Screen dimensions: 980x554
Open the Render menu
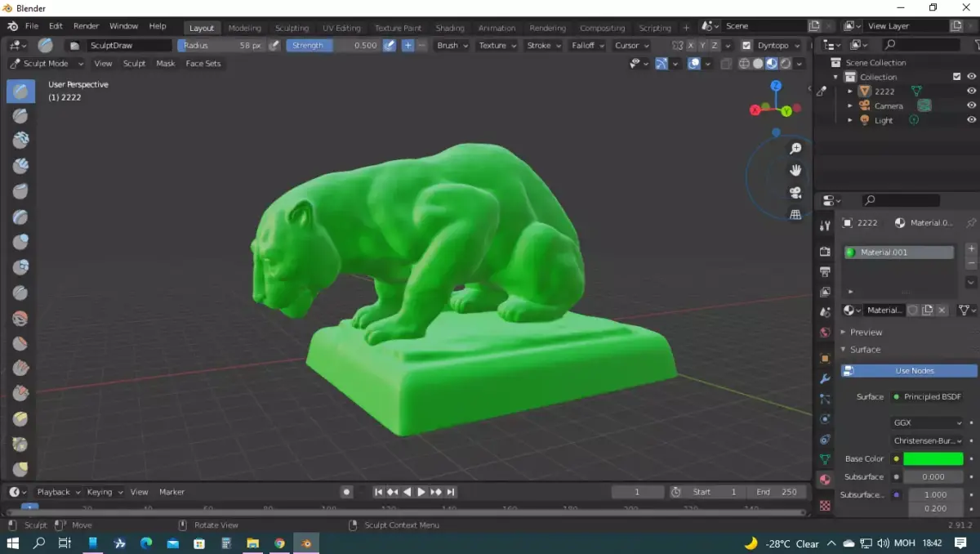(86, 26)
